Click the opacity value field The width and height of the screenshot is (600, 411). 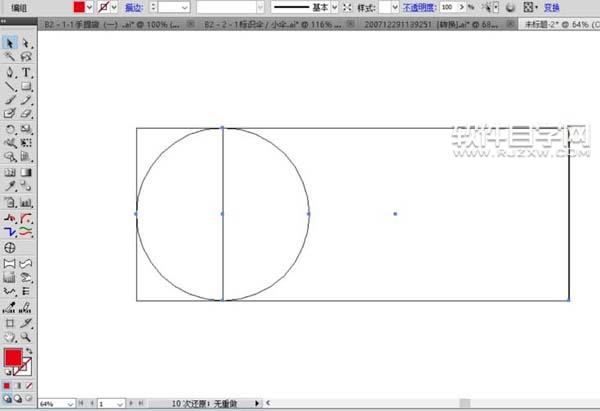point(448,7)
